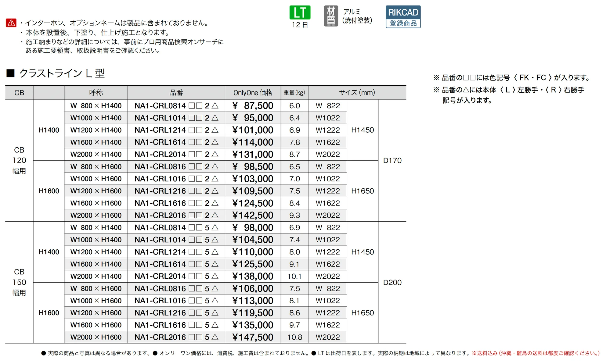Click the red warning triangle icon
The image size is (610, 364).
click(x=11, y=23)
